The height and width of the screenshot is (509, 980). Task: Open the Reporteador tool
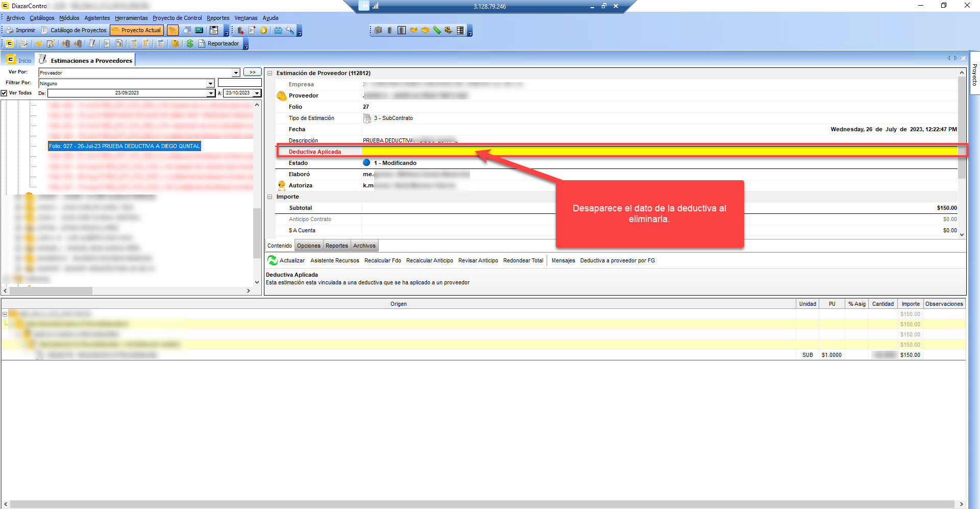coord(219,44)
